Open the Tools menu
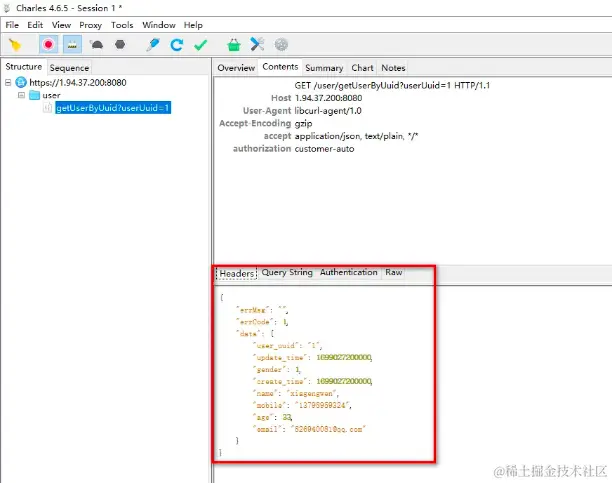Image resolution: width=612 pixels, height=483 pixels. coord(122,25)
